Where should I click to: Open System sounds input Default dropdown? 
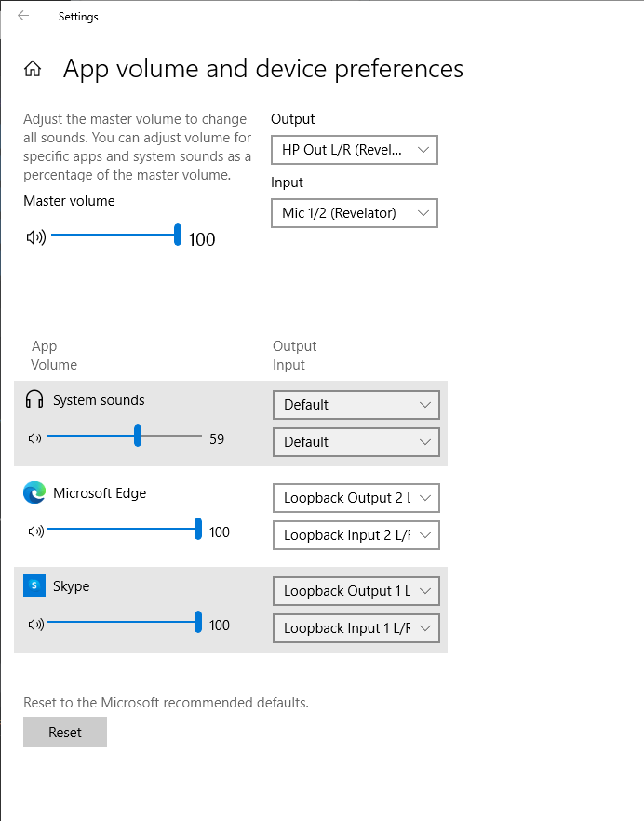[356, 442]
